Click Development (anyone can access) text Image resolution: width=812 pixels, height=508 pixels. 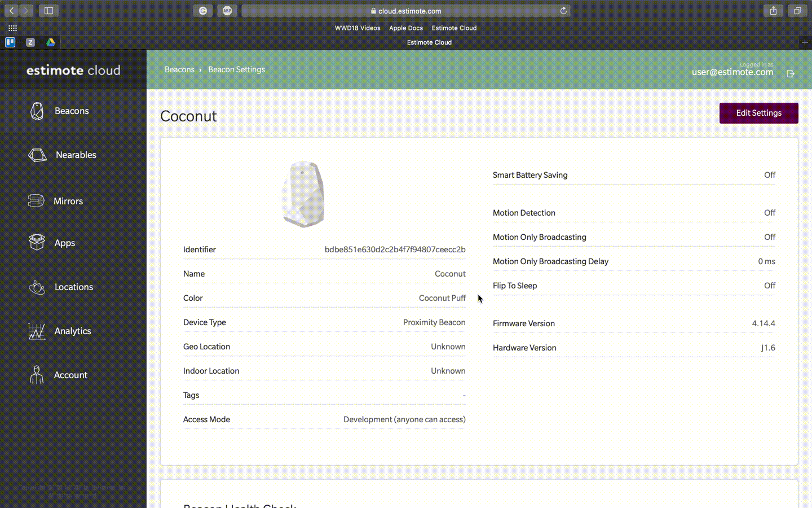pyautogui.click(x=404, y=419)
